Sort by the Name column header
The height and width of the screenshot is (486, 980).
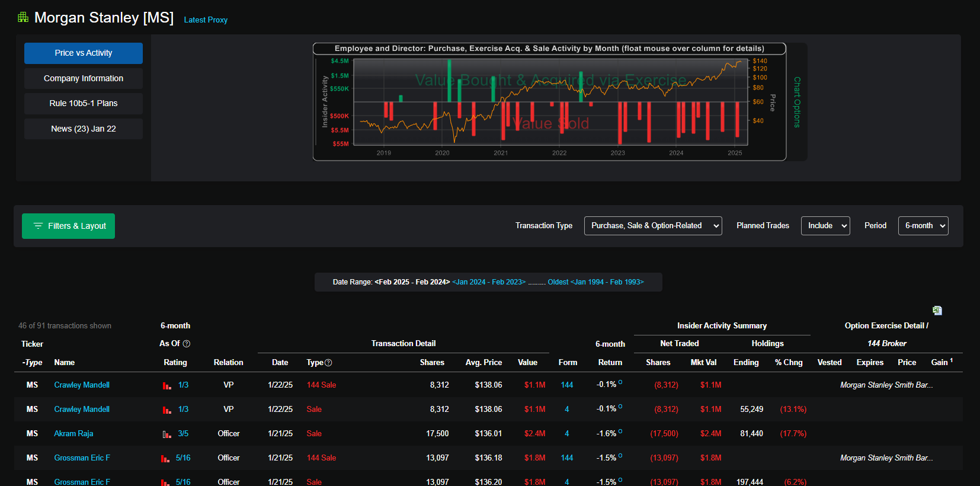[65, 363]
